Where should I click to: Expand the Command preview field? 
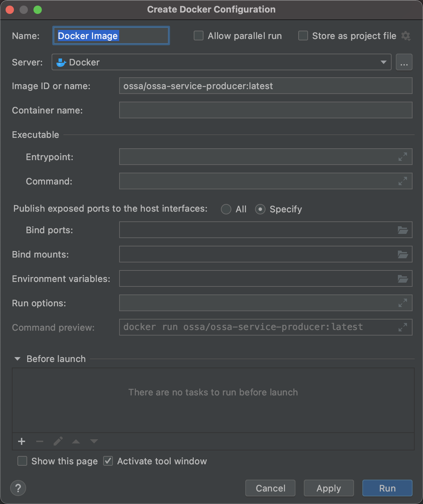pos(403,328)
